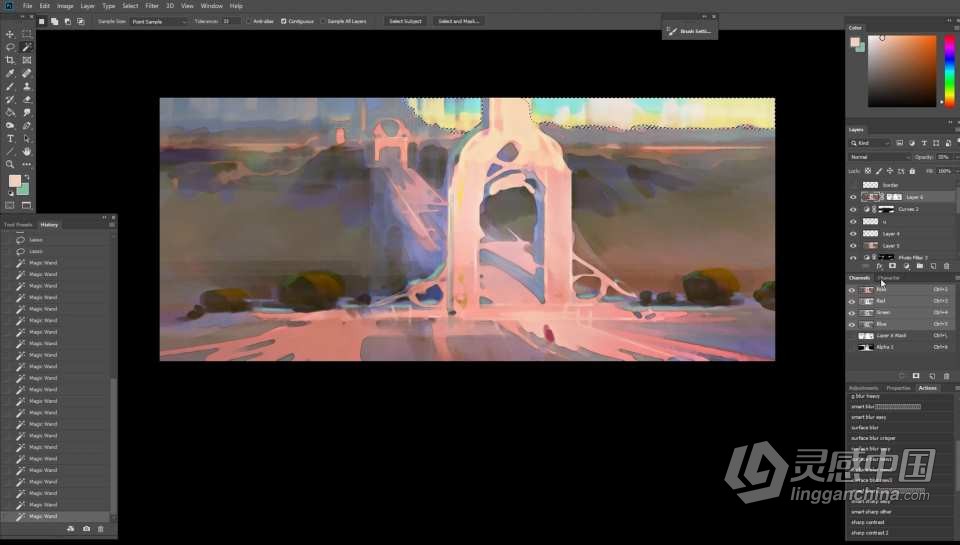Select the Eyedropper tool
The image size is (960, 545).
[10, 73]
